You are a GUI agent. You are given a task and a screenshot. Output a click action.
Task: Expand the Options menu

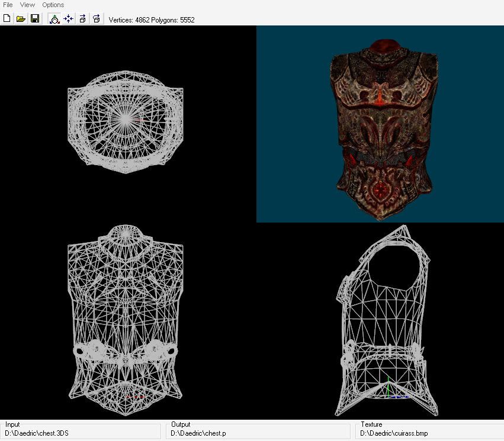53,5
